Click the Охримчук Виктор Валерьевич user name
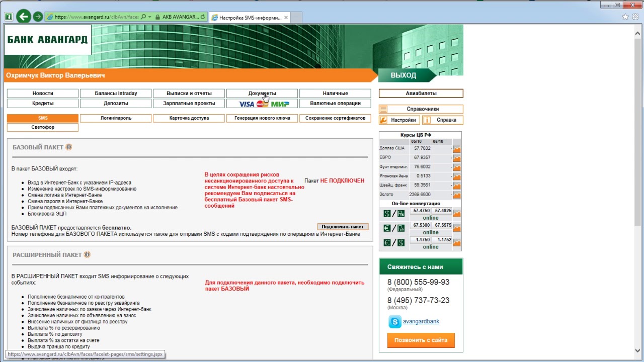Screen dimensions: 644x362 (x=55, y=75)
